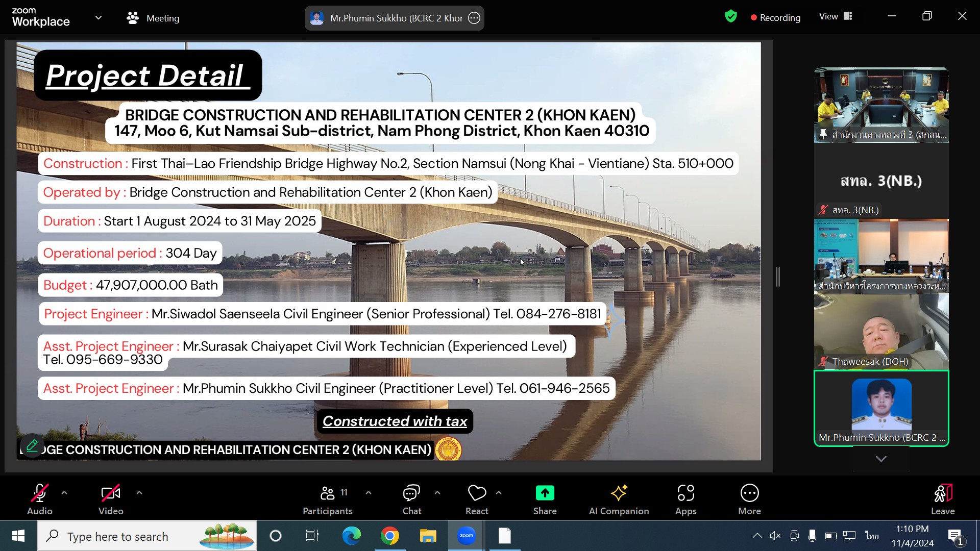Open the Participants list
Image resolution: width=980 pixels, height=551 pixels.
point(328,499)
